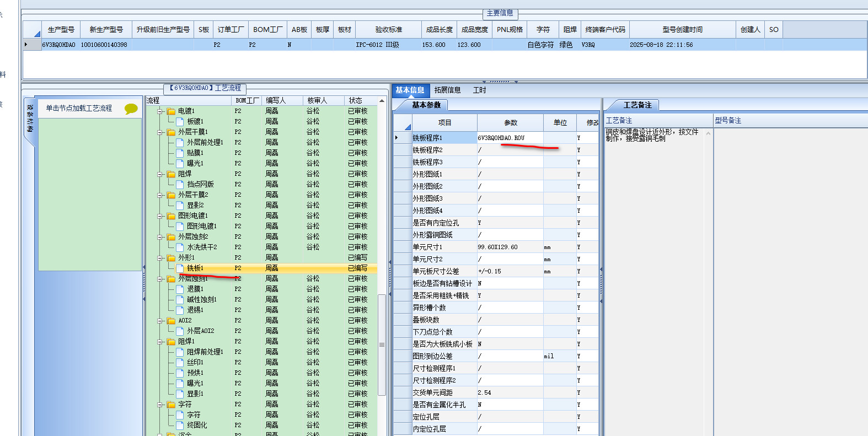Click the folder icon beside 外层蚀刻2

[171, 236]
